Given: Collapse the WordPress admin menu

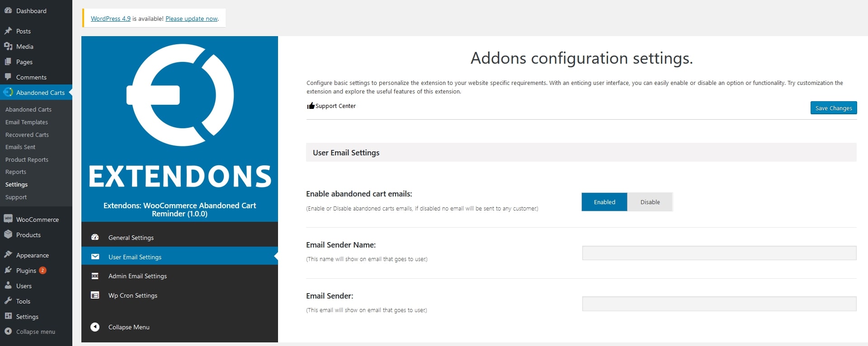Looking at the screenshot, I should (x=35, y=332).
